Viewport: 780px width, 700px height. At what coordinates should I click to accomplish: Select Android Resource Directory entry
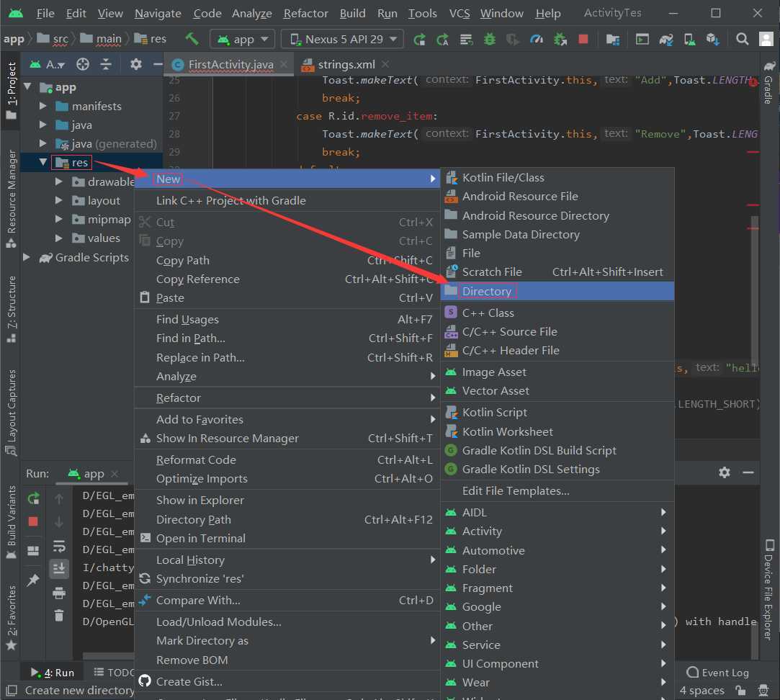click(557, 215)
